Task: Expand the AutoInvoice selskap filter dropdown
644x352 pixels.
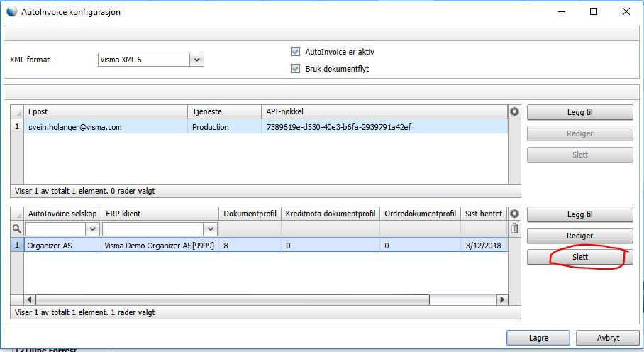Action: pos(92,229)
